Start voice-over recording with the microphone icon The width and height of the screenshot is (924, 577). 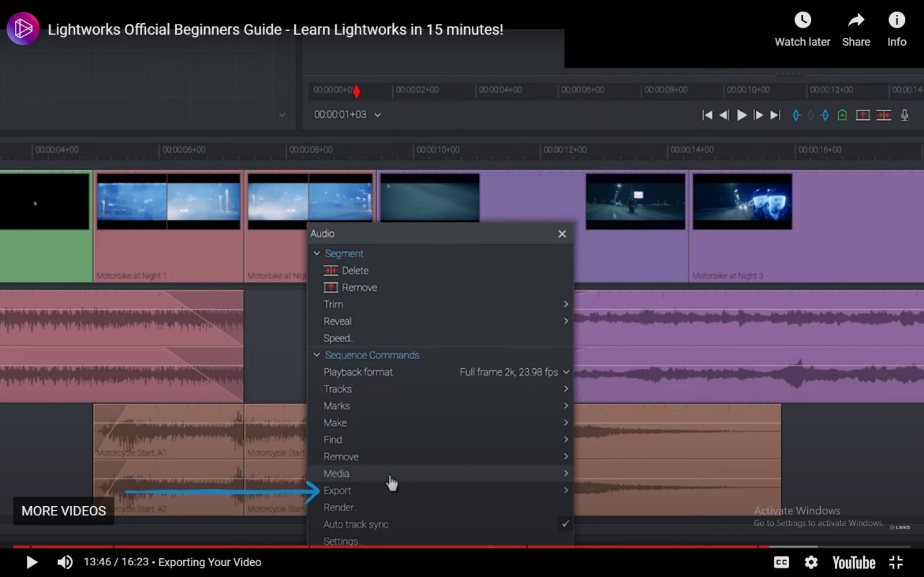905,115
